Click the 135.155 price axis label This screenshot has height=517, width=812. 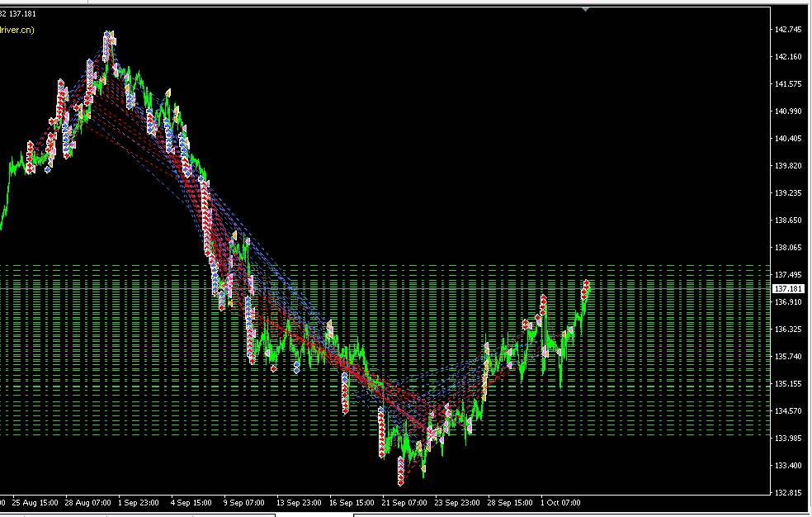coord(788,383)
